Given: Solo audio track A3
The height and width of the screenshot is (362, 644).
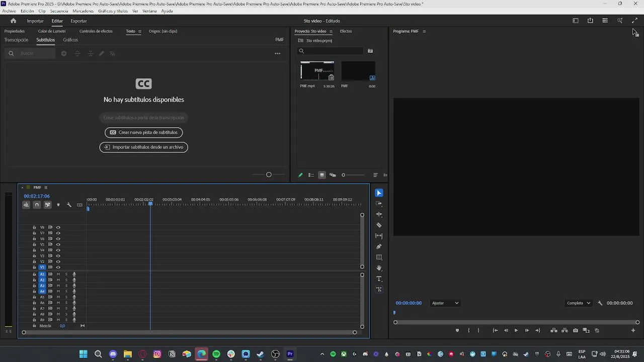Looking at the screenshot, I should click(x=66, y=286).
